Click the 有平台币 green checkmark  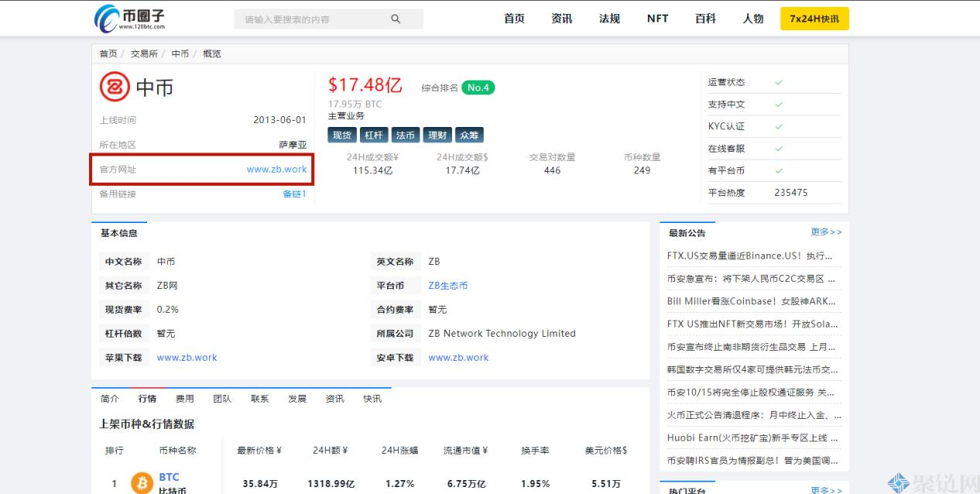click(x=779, y=170)
